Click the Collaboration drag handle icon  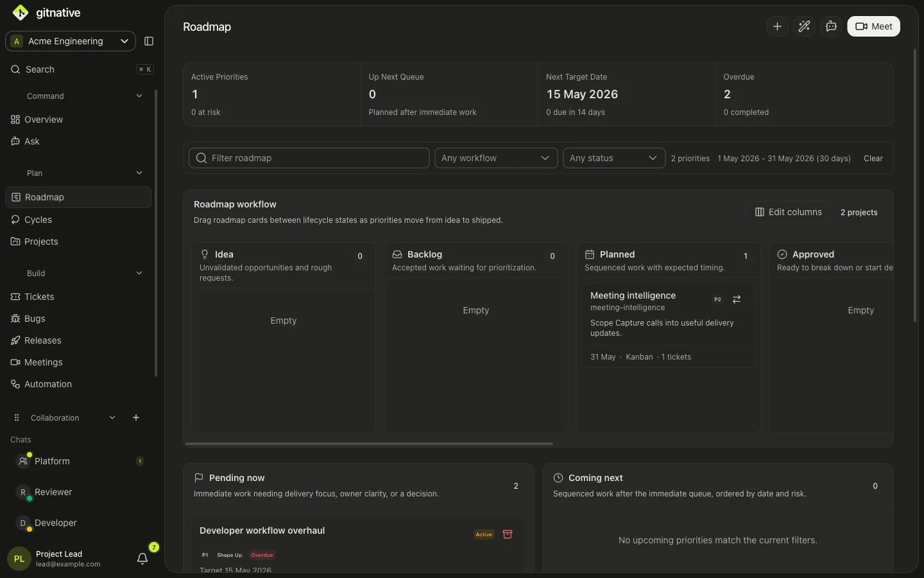(17, 417)
